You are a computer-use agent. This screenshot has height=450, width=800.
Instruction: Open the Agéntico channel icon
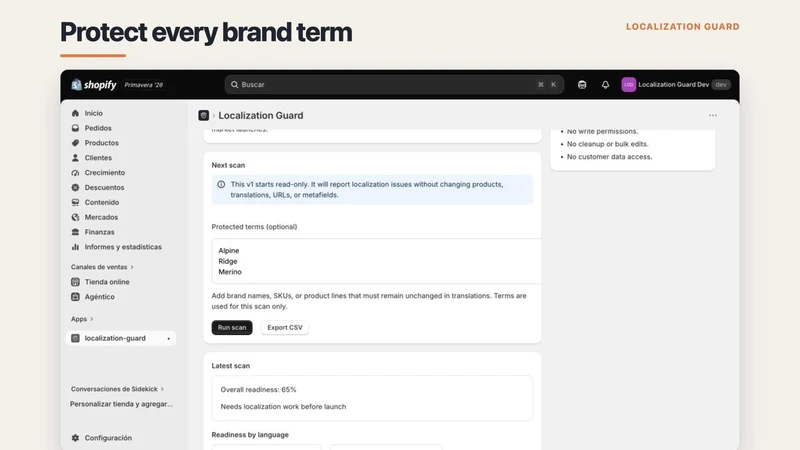coord(76,296)
